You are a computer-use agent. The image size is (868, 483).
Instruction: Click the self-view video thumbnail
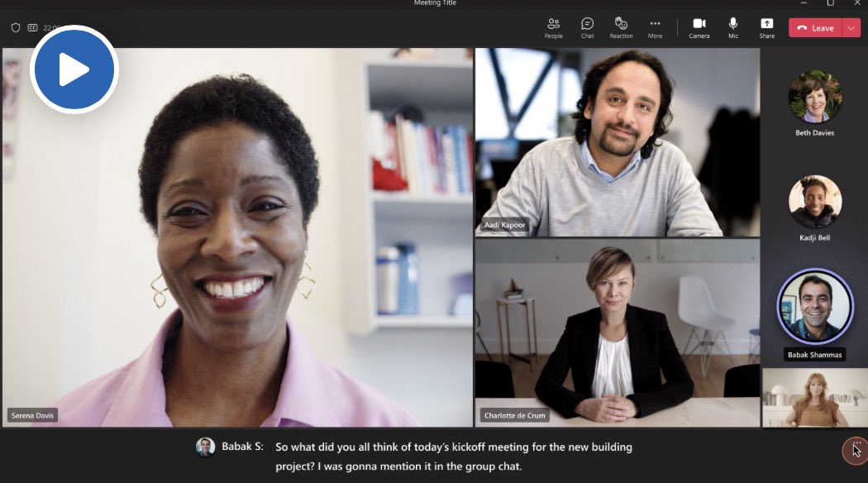815,398
